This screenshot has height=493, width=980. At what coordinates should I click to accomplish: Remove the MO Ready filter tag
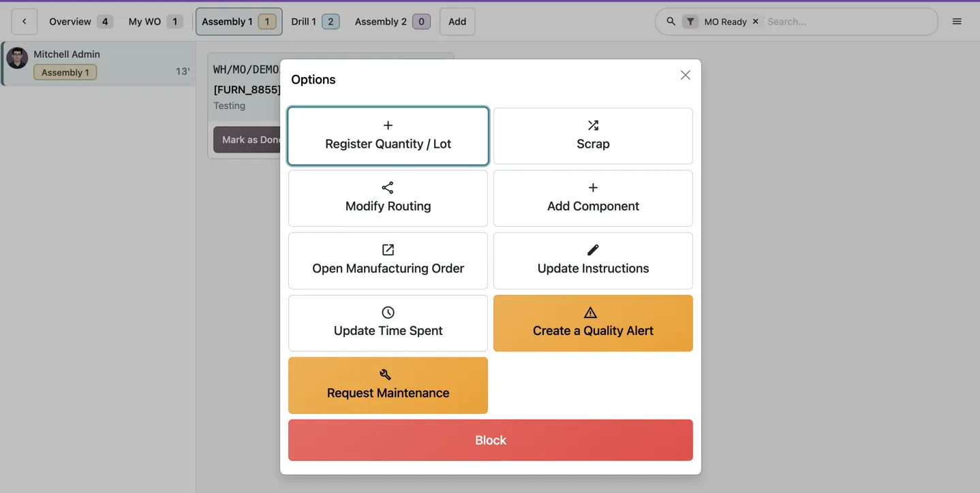755,22
